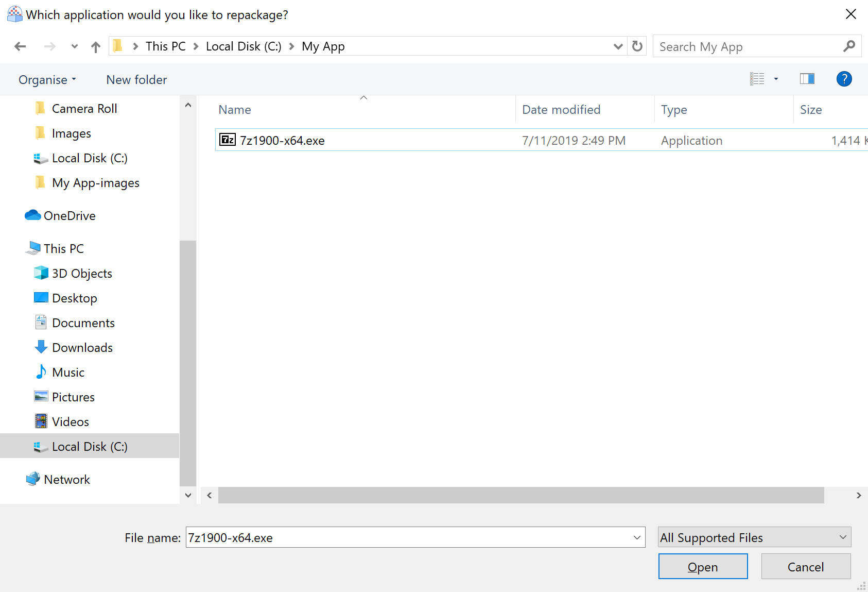Select Network in navigation pane
Viewport: 868px width, 592px height.
click(x=67, y=480)
